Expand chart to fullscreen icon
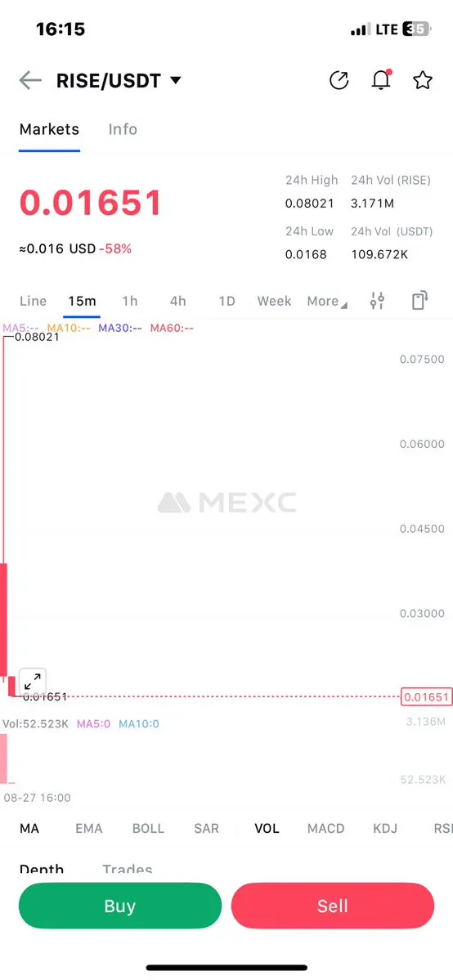Viewport: 453px width, 980px height. point(33,681)
